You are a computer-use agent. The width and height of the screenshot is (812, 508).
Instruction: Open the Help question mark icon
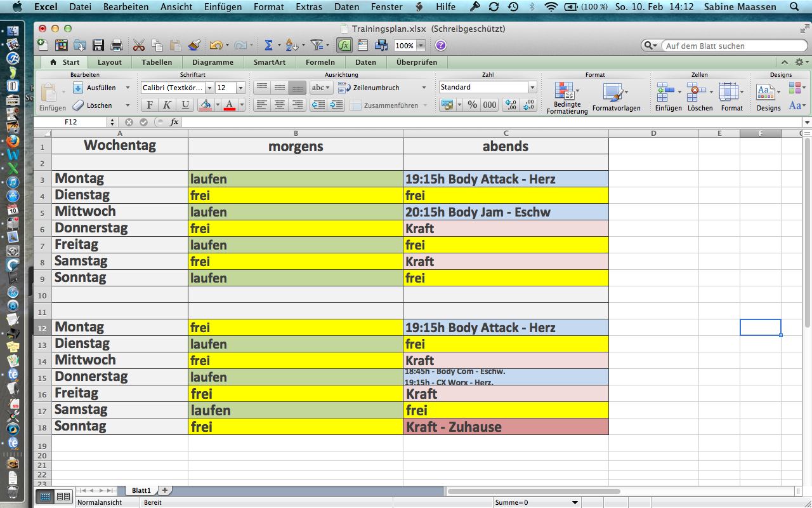441,45
